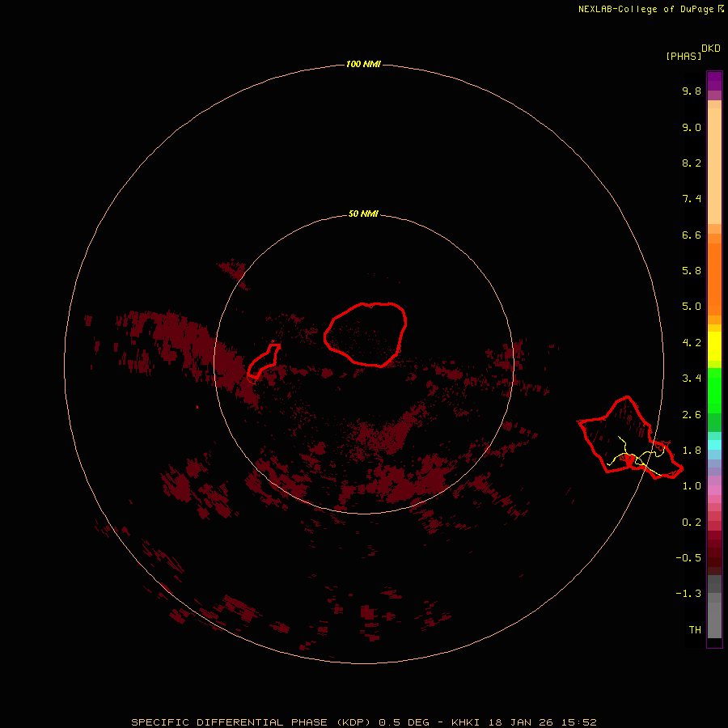
Task: Click the 50 NMI range ring label
Action: 363,214
